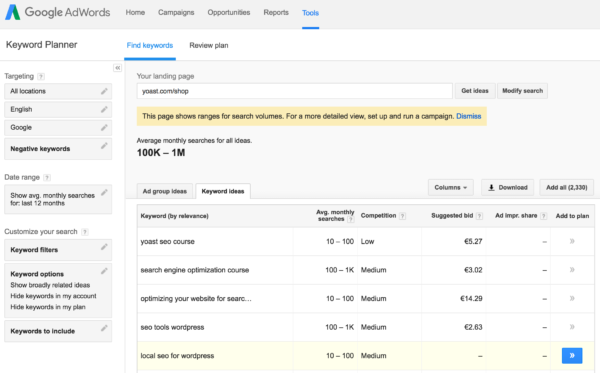Add 'optimizing your website' keyword to plan
Screen dimensions: 600x373
coord(572,298)
